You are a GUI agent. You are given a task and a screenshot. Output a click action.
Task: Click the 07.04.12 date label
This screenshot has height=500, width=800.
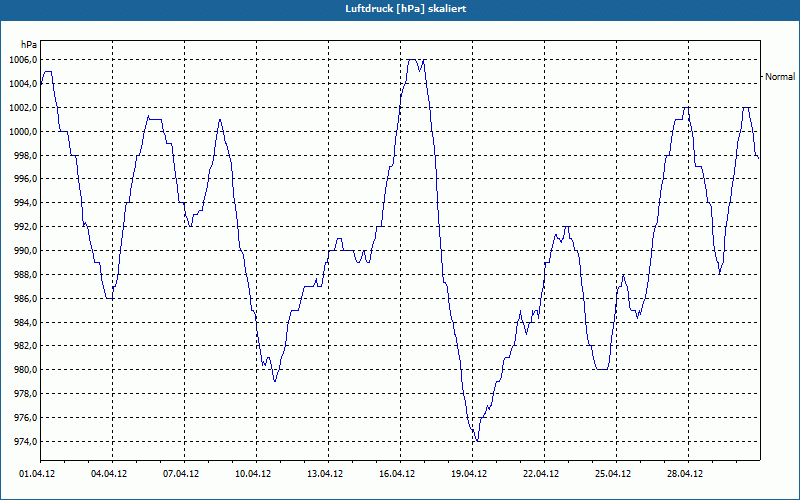(x=181, y=474)
